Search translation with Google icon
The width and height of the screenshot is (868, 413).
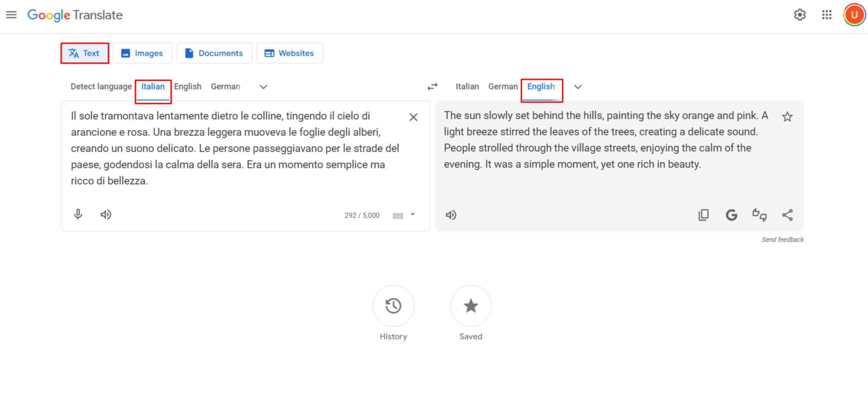coord(731,215)
